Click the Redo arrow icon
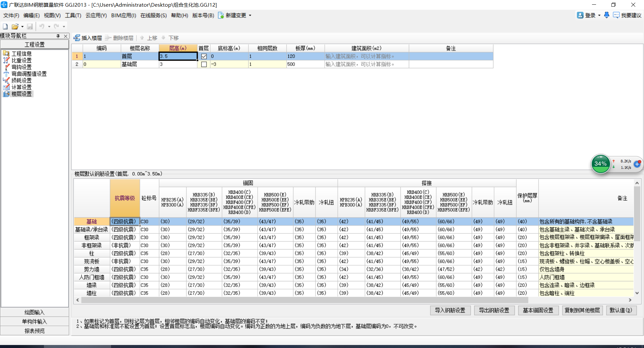 click(x=56, y=26)
